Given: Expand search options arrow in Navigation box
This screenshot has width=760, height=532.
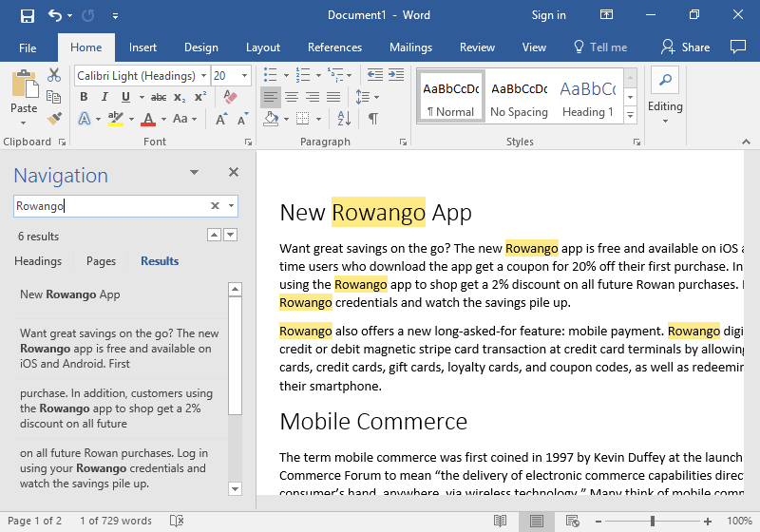Looking at the screenshot, I should [231, 205].
